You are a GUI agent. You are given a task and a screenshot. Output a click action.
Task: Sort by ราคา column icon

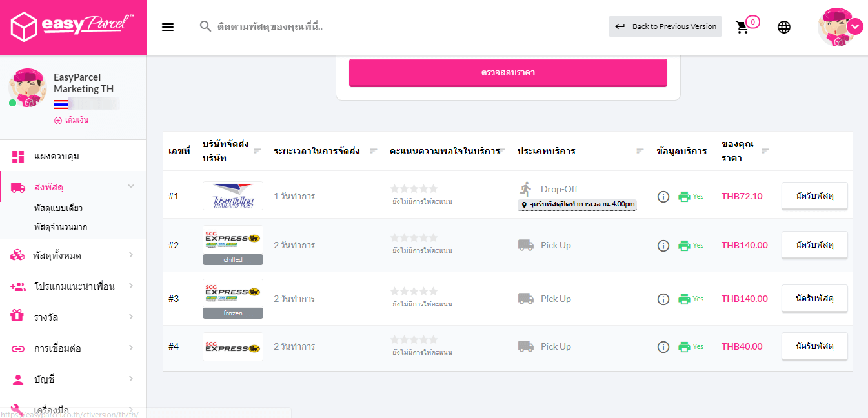pyautogui.click(x=765, y=151)
